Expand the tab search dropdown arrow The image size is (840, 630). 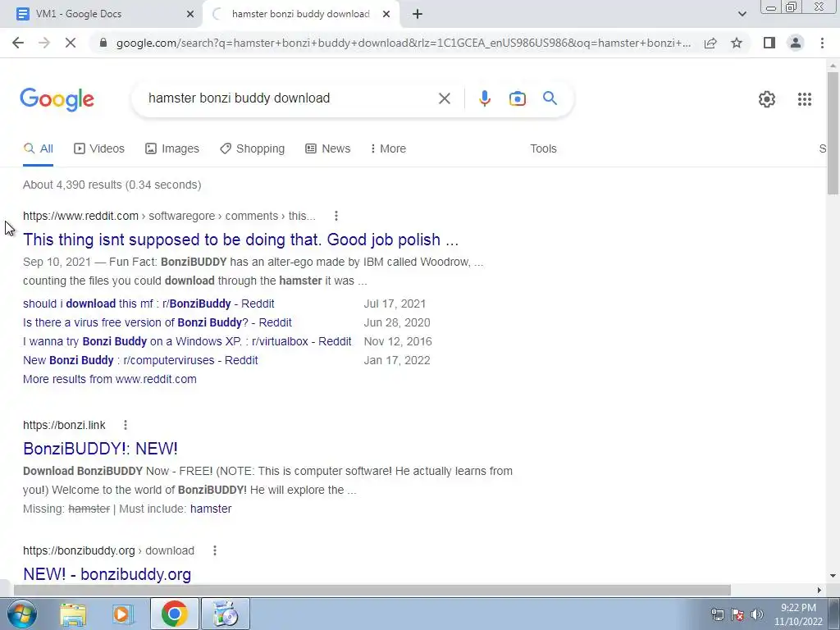[x=742, y=14]
